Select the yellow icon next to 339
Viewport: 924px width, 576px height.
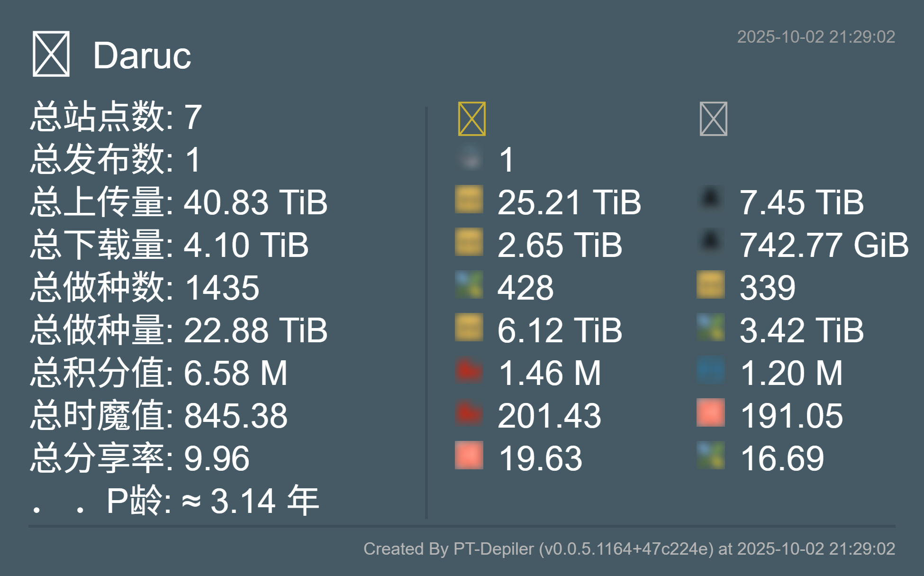pos(711,284)
